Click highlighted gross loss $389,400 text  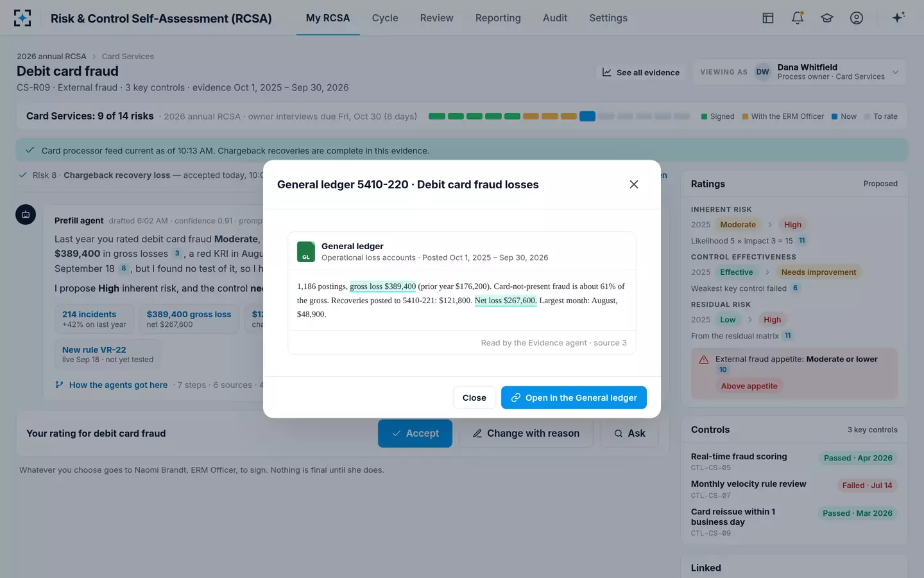pos(383,286)
